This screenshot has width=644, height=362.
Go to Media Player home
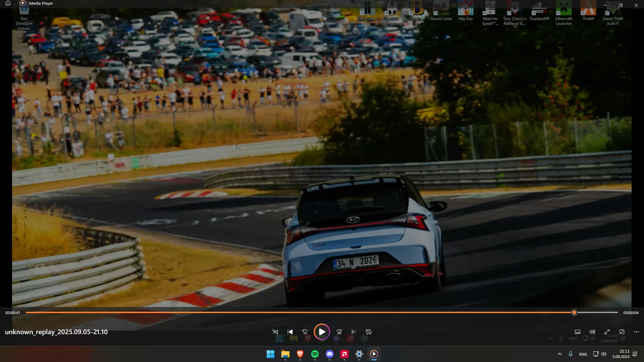[8, 3]
